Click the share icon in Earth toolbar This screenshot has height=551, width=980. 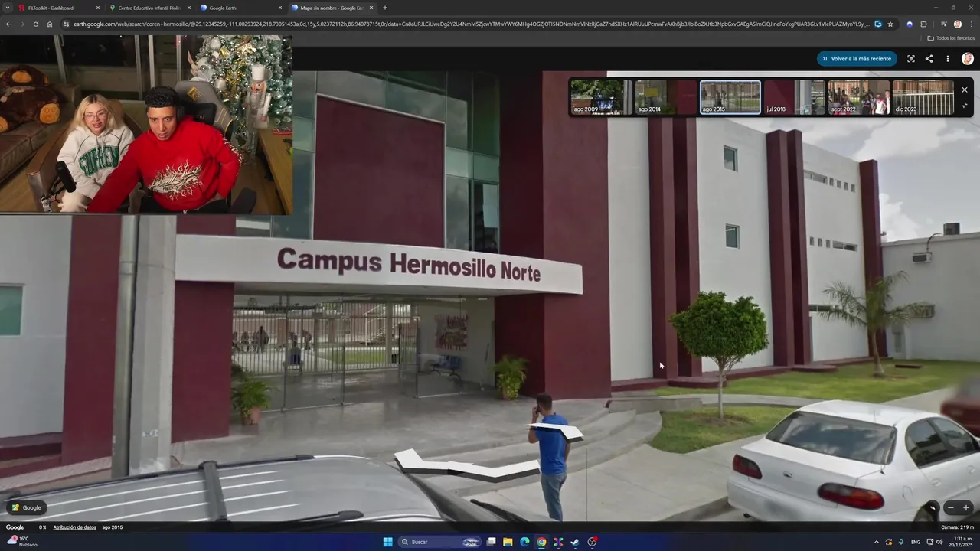point(929,59)
